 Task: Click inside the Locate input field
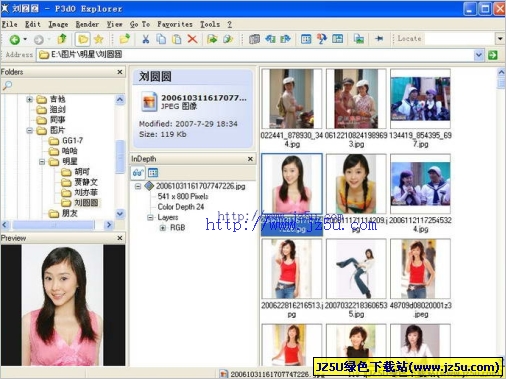[460, 39]
